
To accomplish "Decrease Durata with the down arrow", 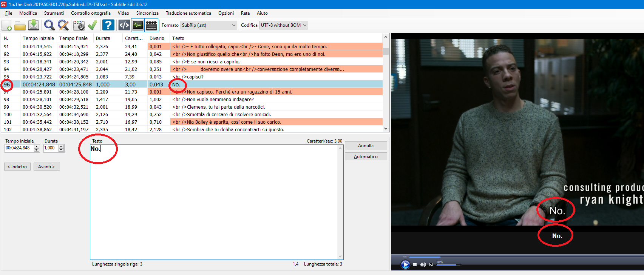I will 61,150.
